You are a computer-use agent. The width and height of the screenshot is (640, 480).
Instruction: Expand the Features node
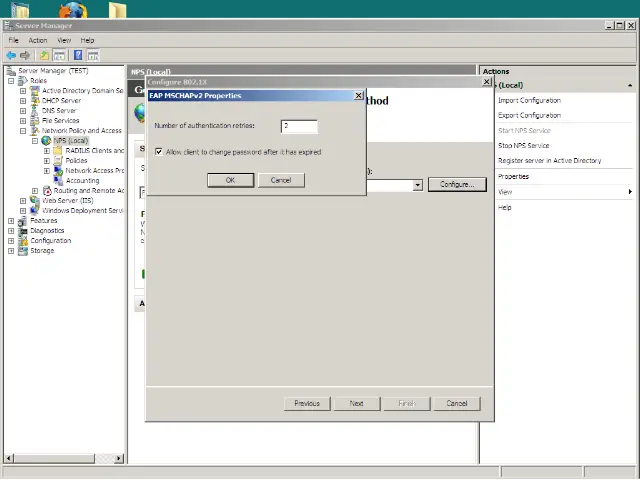11,221
